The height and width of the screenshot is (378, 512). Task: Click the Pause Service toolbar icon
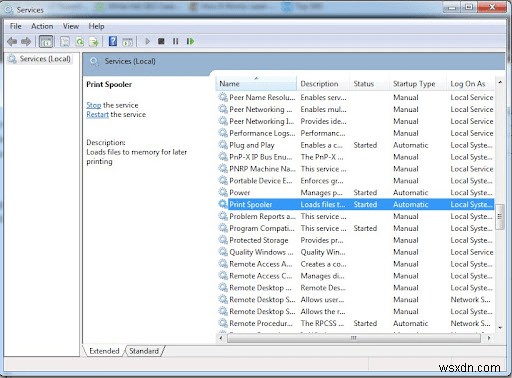[175, 41]
